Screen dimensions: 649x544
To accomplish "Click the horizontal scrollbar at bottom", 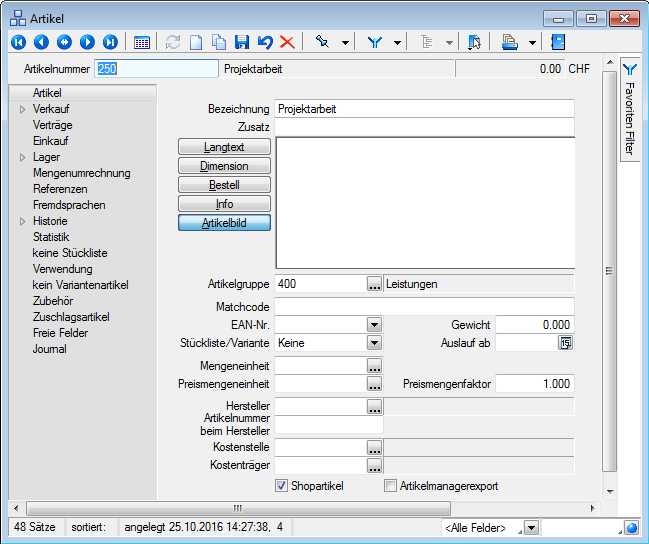I will (x=237, y=508).
